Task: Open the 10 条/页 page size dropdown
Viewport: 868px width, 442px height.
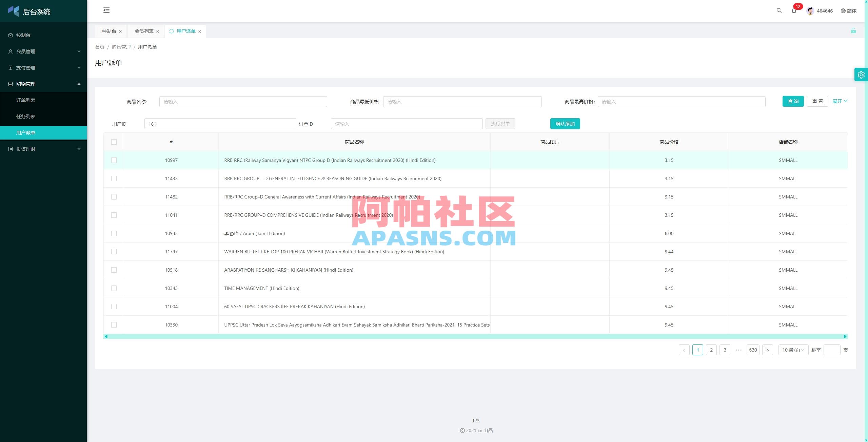Action: tap(793, 350)
